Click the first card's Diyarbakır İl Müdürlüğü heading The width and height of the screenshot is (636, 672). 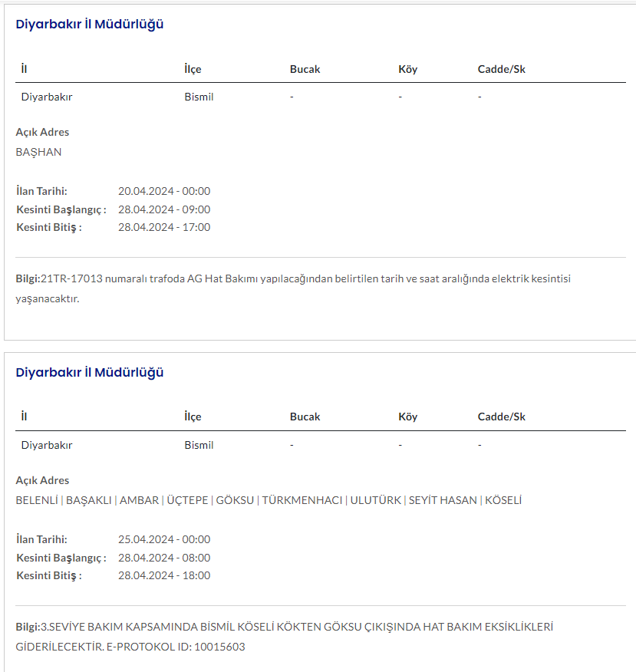tap(90, 24)
